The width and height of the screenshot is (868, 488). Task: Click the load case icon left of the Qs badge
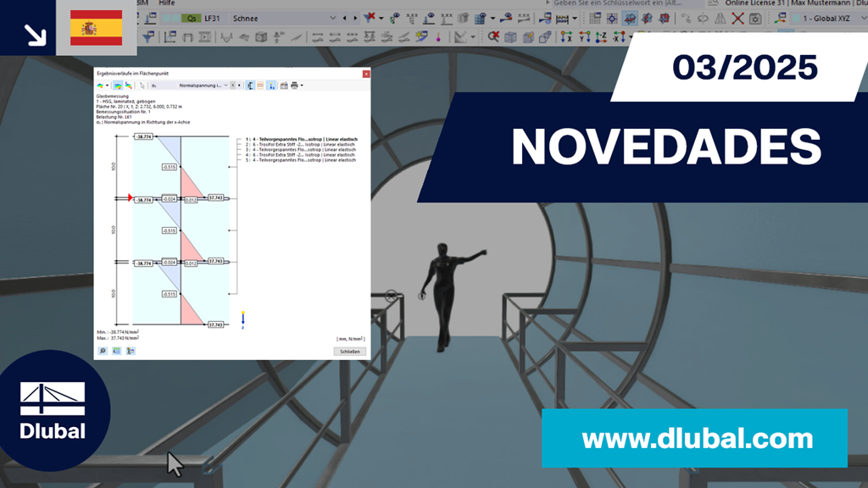pyautogui.click(x=151, y=19)
